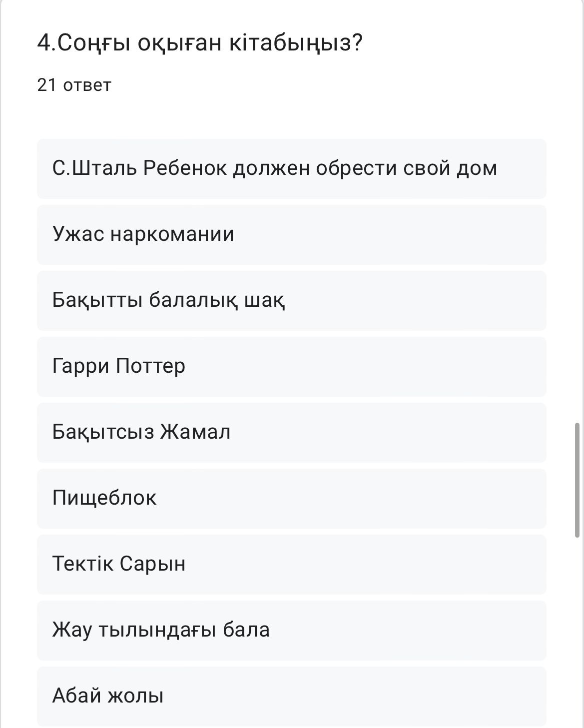Click the word "наркомании" in second response
This screenshot has width=584, height=728.
172,234
